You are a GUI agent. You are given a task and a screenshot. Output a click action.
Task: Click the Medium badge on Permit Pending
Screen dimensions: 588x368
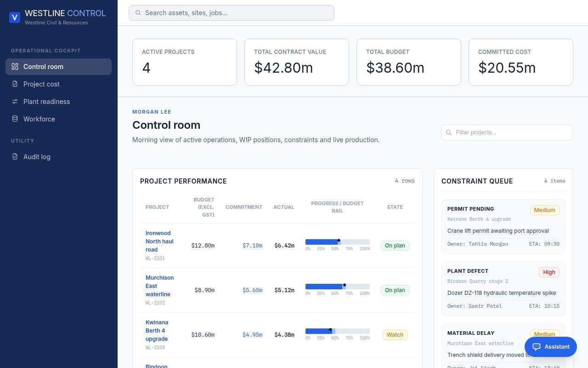coord(545,210)
